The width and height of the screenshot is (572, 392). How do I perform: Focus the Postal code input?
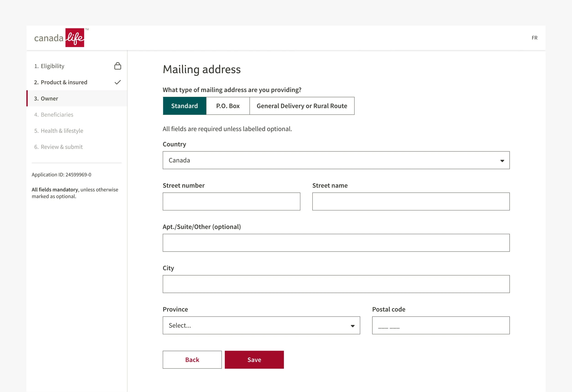(441, 325)
